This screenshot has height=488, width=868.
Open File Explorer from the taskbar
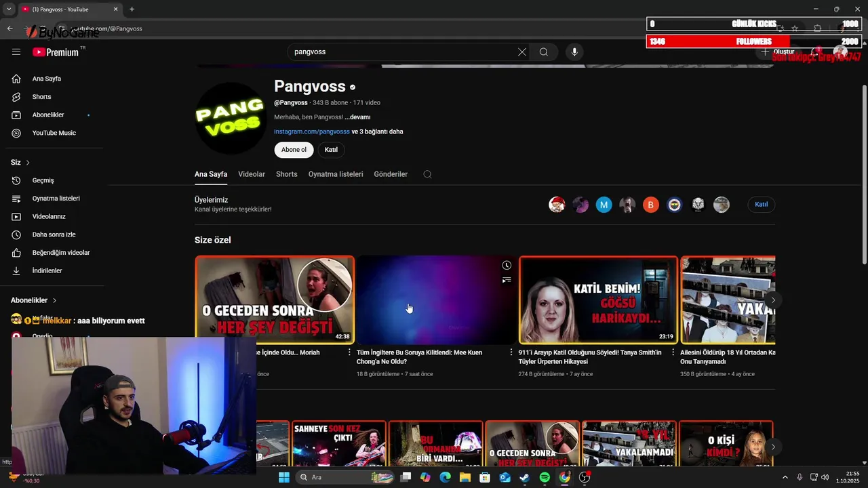[465, 477]
